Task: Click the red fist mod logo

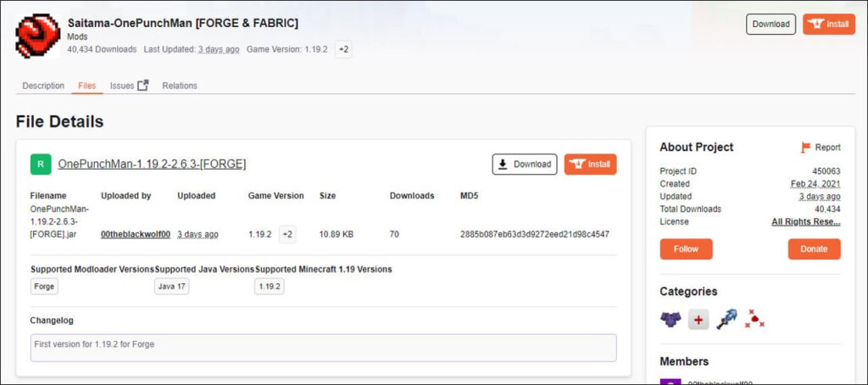Action: (x=37, y=36)
